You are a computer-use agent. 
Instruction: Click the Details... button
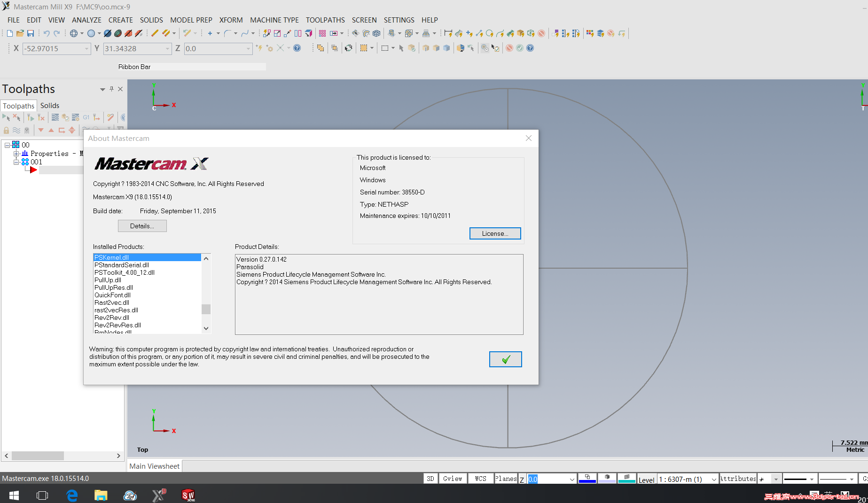[142, 226]
